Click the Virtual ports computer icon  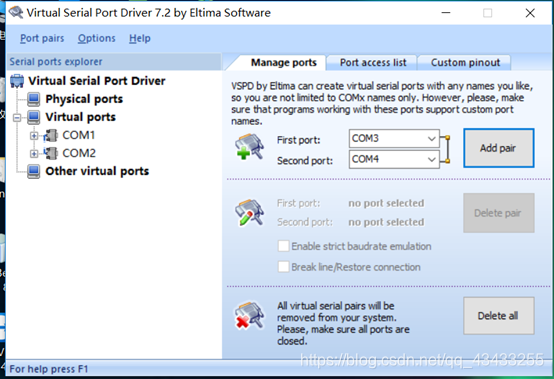tap(34, 117)
